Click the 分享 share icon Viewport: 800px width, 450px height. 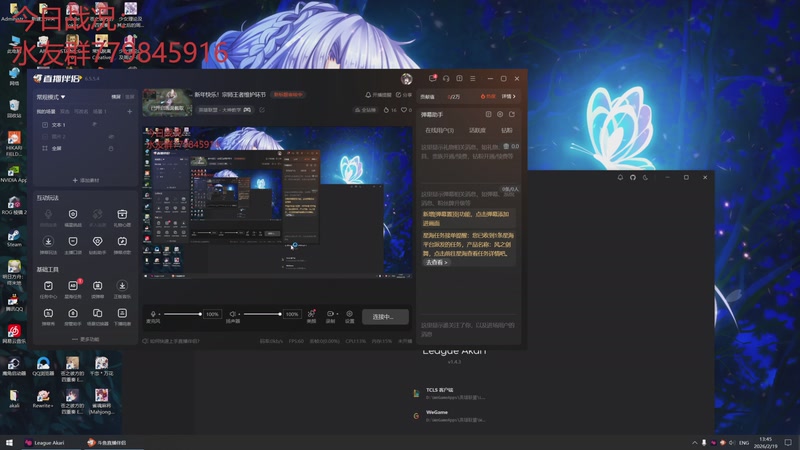pos(398,95)
